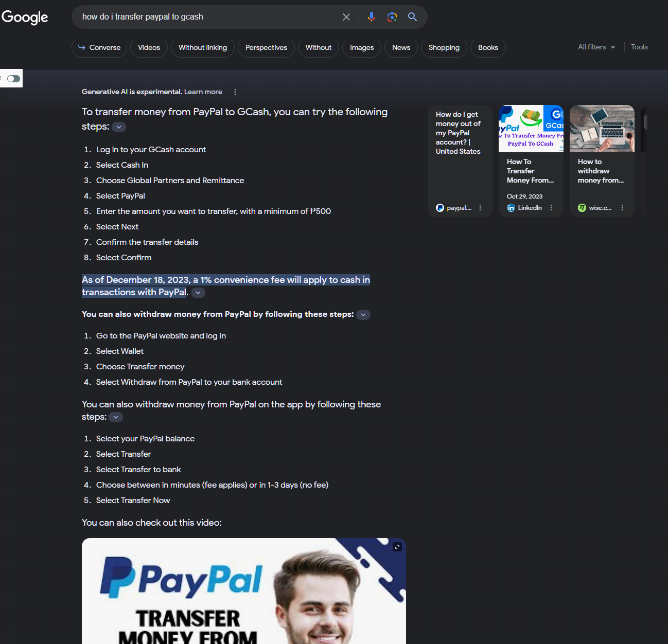Switch to the Videos filter tab
Viewport: 668px width, 644px height.
pyautogui.click(x=149, y=48)
